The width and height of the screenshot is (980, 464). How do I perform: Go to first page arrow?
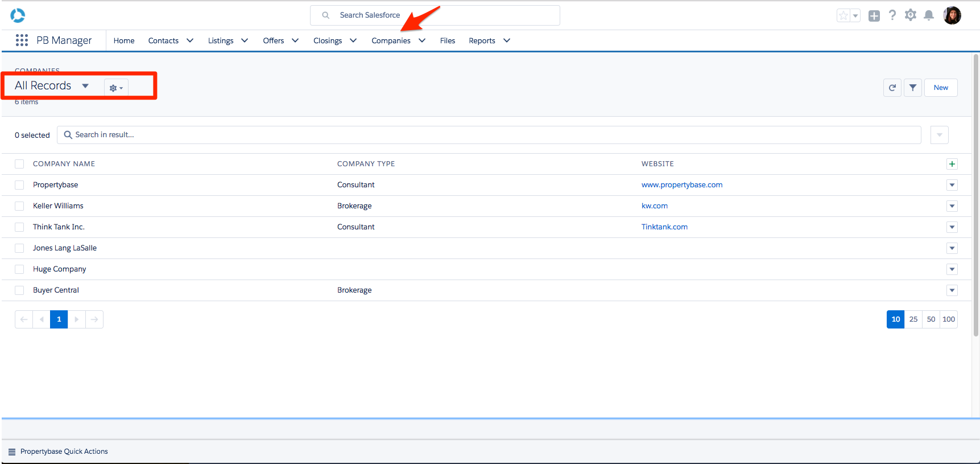[x=24, y=319]
